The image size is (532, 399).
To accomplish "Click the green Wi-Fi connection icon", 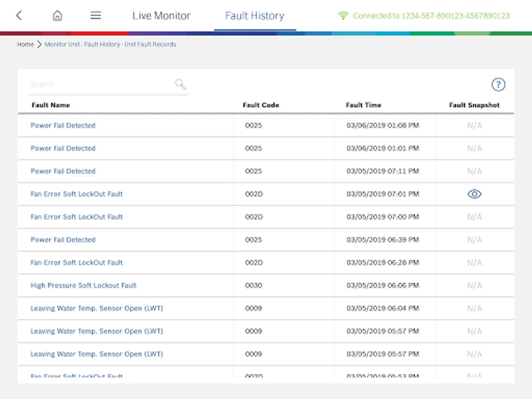I will [x=343, y=16].
